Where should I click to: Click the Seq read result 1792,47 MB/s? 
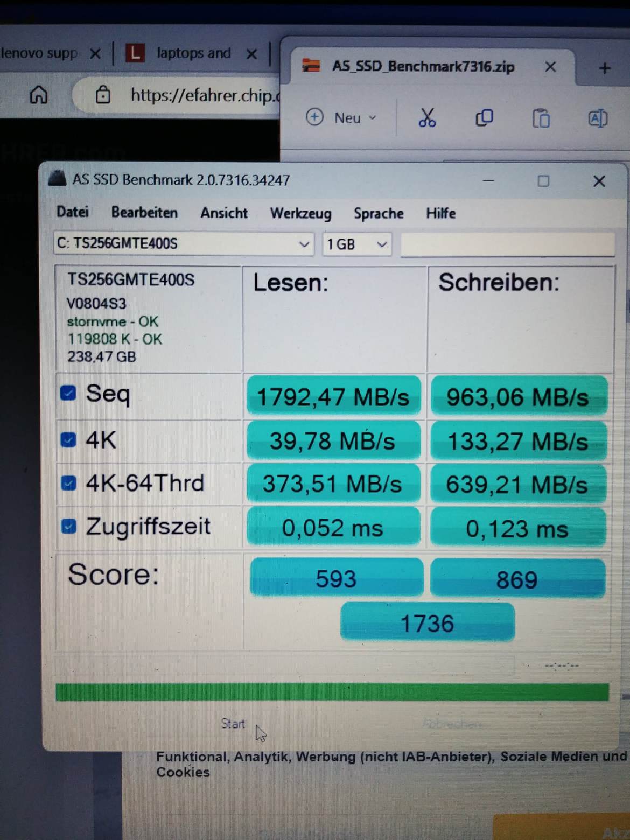tap(334, 397)
